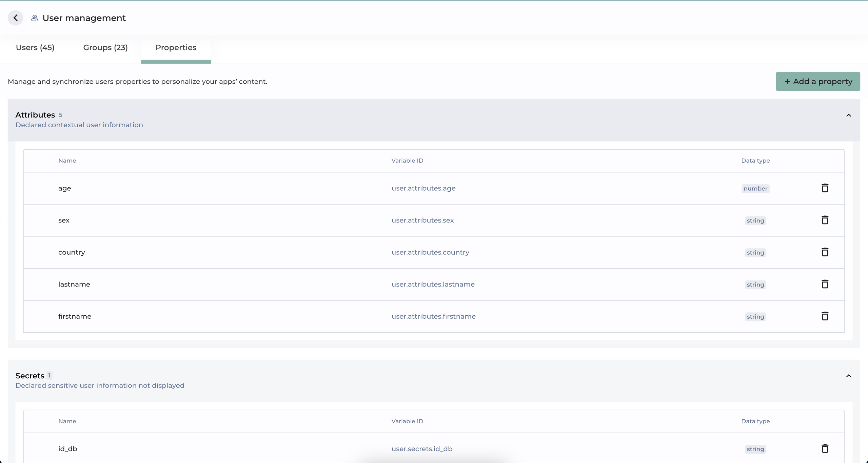Collapse the Attributes section
This screenshot has height=463, width=868.
[848, 115]
